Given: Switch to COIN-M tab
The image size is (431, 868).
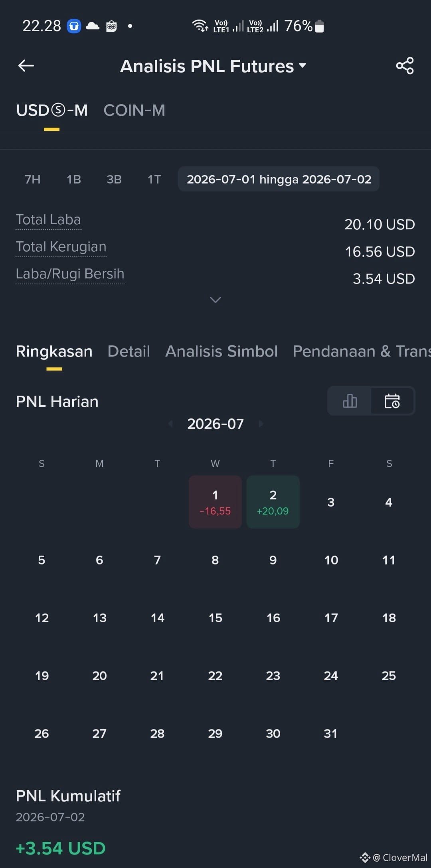Looking at the screenshot, I should [134, 110].
